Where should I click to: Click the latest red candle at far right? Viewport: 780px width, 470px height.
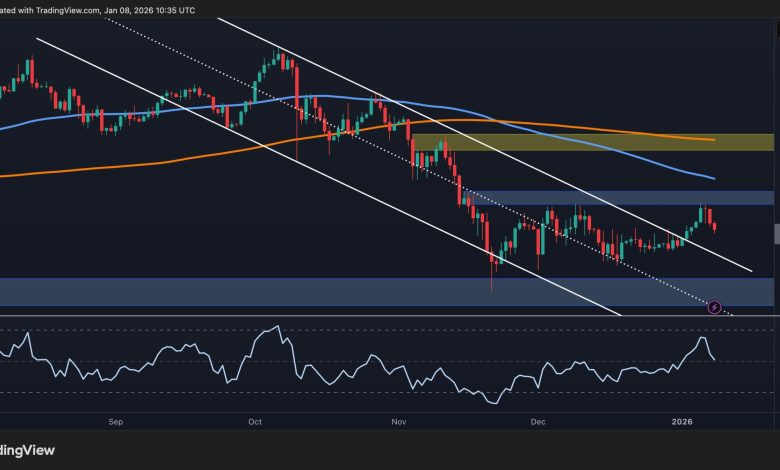pyautogui.click(x=714, y=227)
